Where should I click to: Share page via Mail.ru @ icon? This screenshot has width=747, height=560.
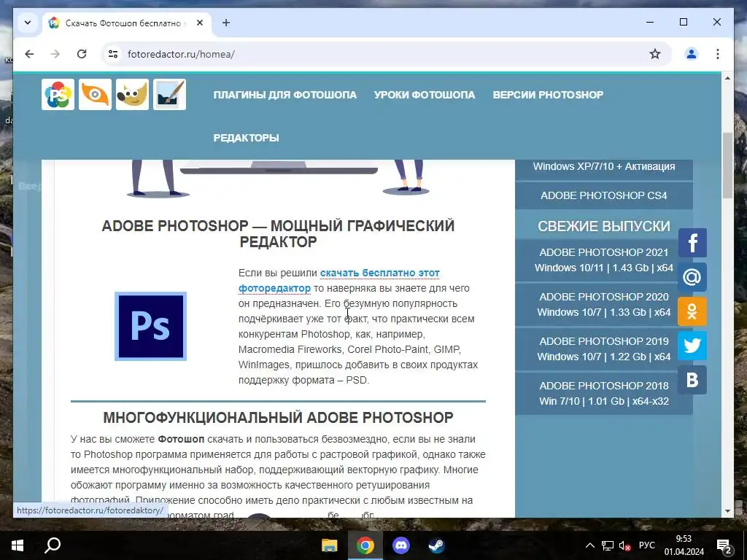coord(692,277)
